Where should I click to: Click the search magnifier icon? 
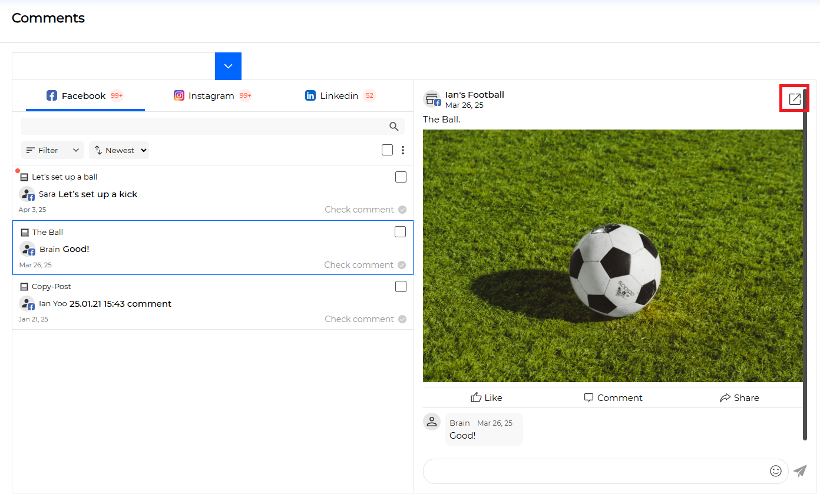click(394, 127)
